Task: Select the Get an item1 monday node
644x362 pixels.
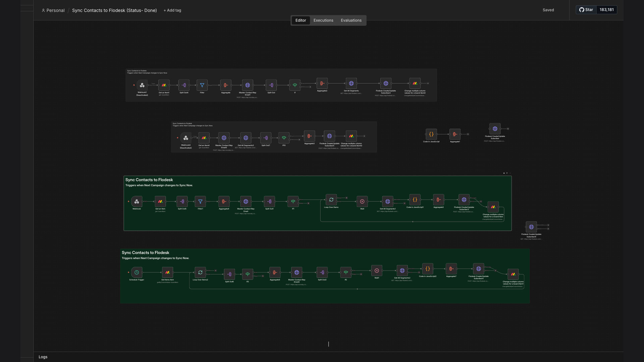Action: 164,85
